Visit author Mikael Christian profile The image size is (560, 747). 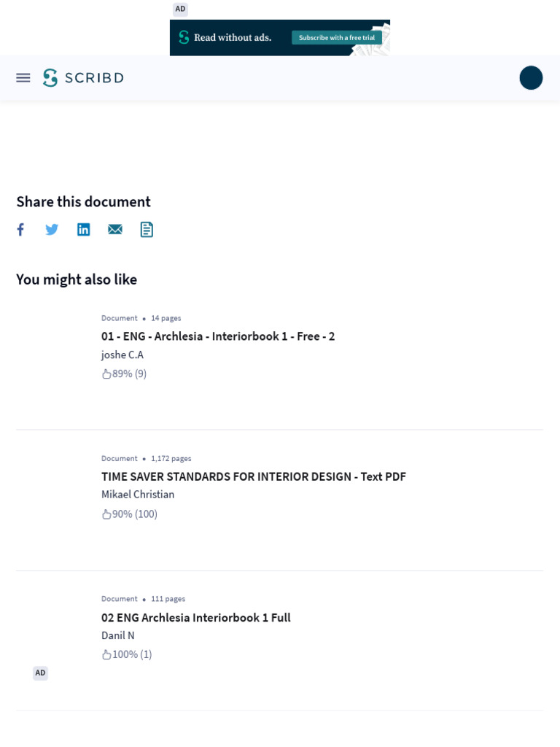(138, 495)
